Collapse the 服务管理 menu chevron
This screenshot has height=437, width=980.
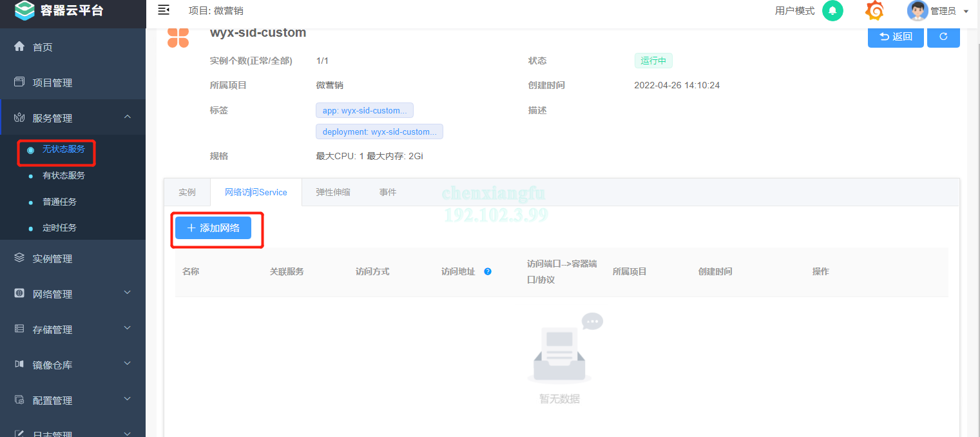coord(127,117)
